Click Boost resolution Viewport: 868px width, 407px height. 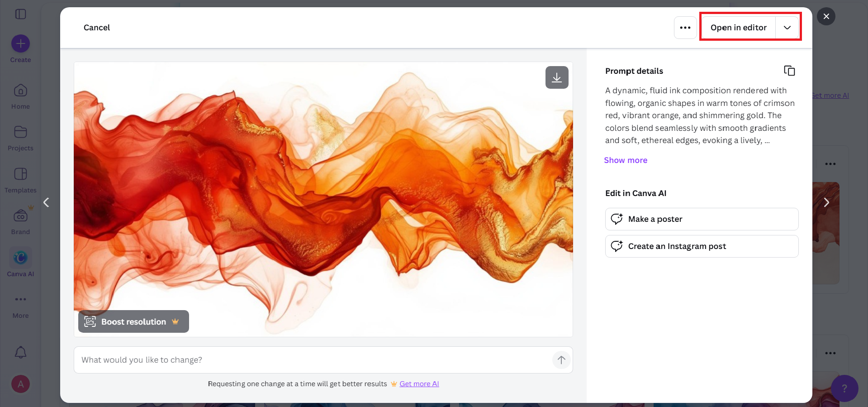(x=133, y=321)
